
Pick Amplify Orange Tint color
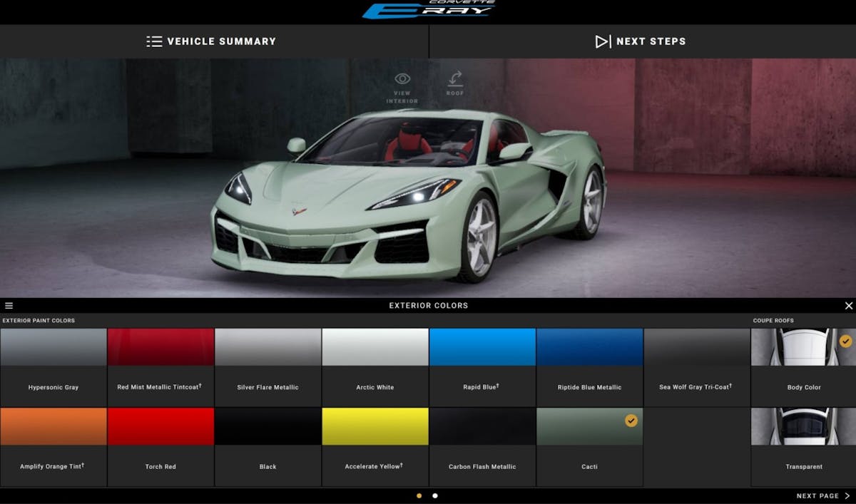53,446
